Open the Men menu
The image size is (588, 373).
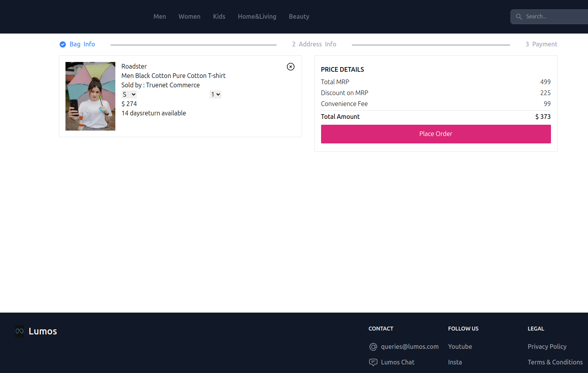click(x=159, y=16)
